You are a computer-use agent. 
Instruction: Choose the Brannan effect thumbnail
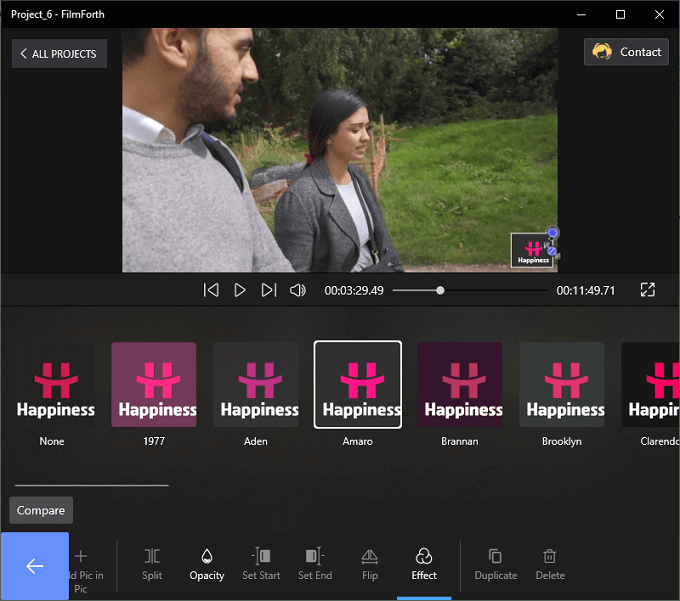[x=460, y=384]
